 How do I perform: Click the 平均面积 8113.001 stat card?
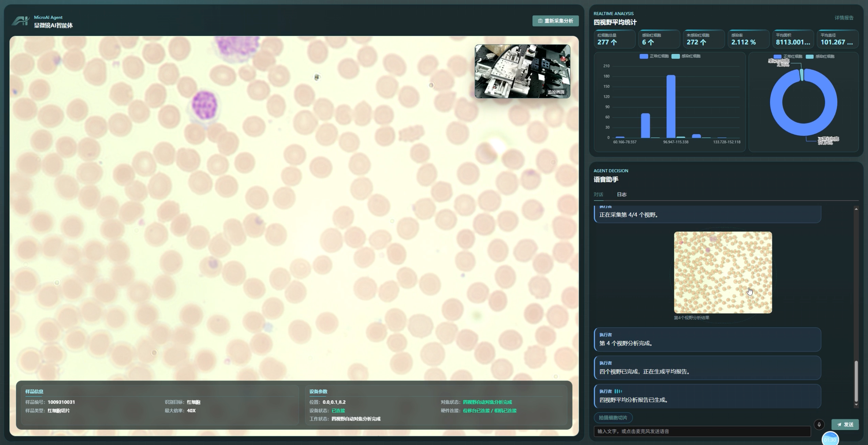click(792, 39)
